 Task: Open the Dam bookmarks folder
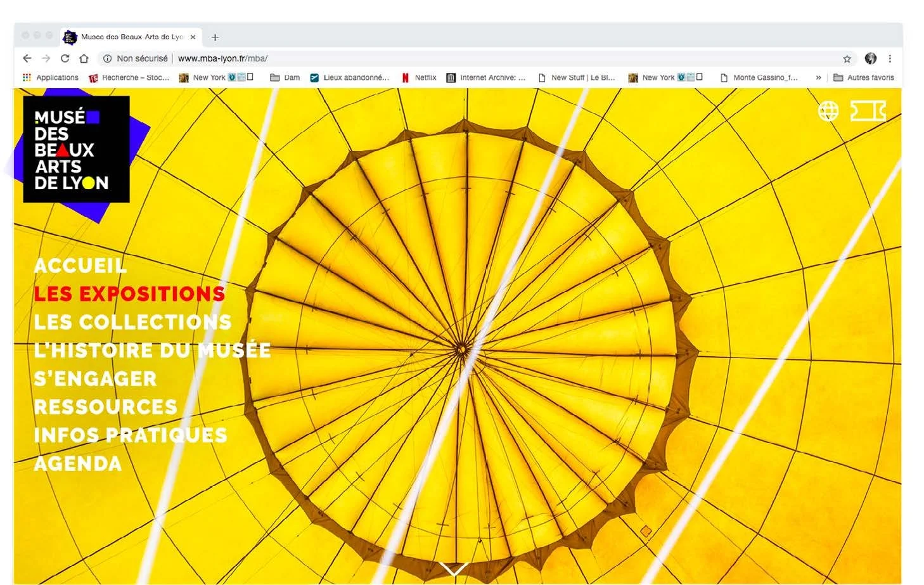pyautogui.click(x=285, y=77)
